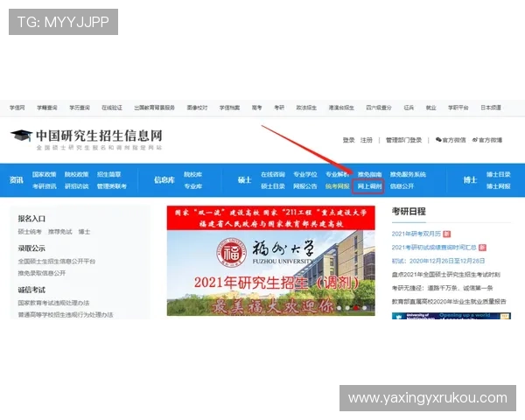This screenshot has height=420, width=525.
Task: Select 信息库 in the blue navigation bar
Action: (x=164, y=180)
